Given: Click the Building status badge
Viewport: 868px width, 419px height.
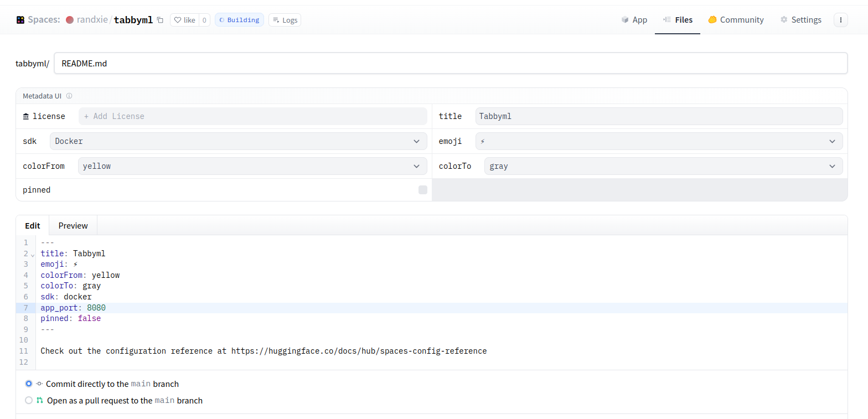Looking at the screenshot, I should tap(239, 20).
